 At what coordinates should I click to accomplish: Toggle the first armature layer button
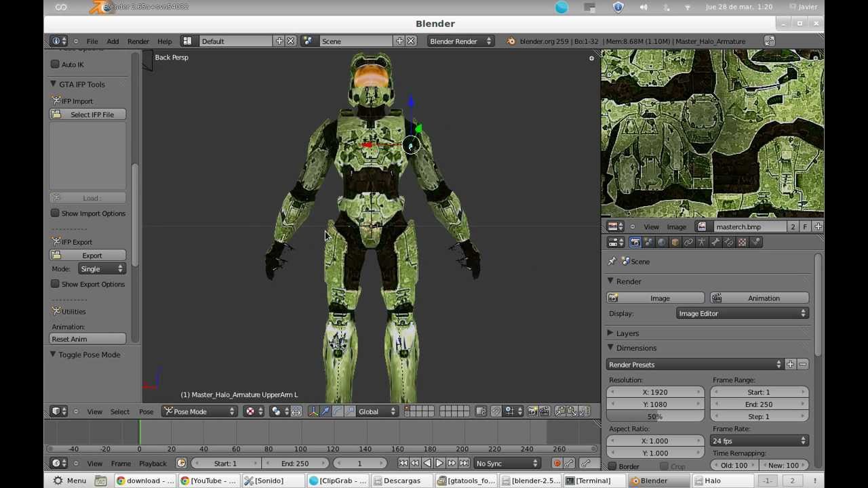click(408, 409)
